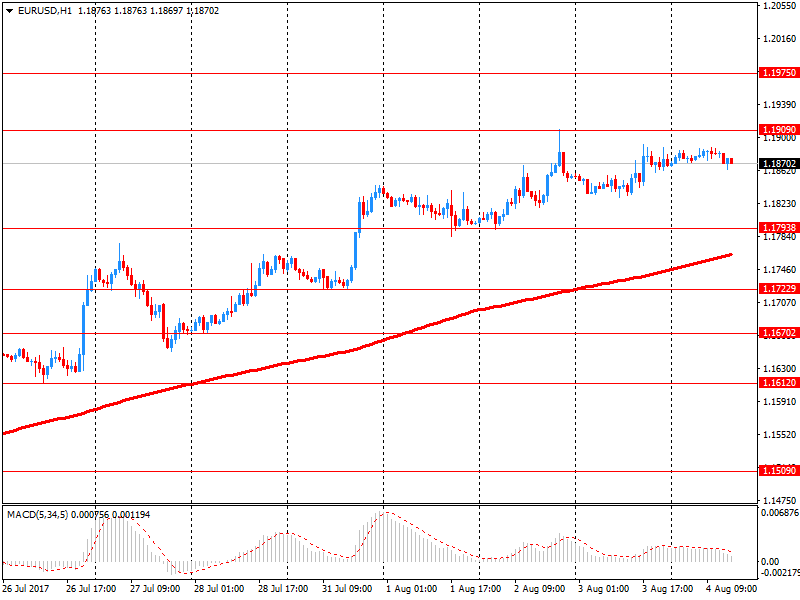The width and height of the screenshot is (800, 600).
Task: Select the 1.19750 red price level label
Action: pos(779,73)
